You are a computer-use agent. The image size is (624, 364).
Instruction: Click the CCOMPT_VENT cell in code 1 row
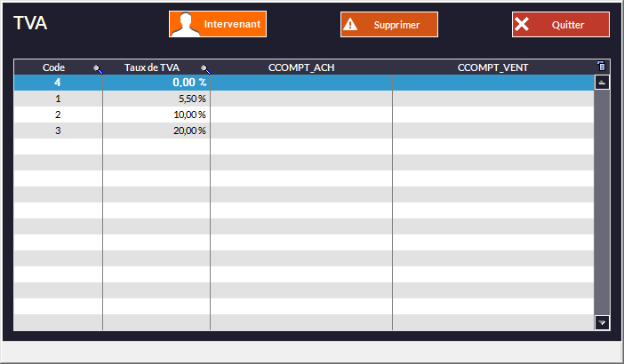point(493,99)
